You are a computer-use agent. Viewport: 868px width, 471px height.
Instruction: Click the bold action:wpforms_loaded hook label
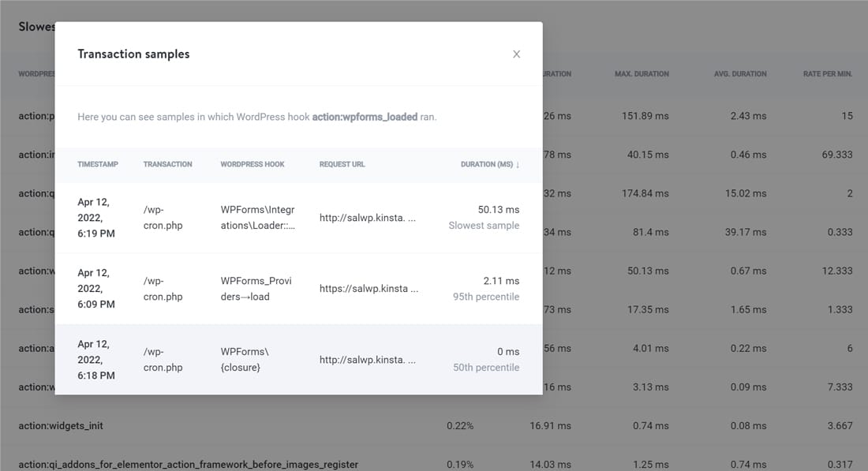click(365, 115)
